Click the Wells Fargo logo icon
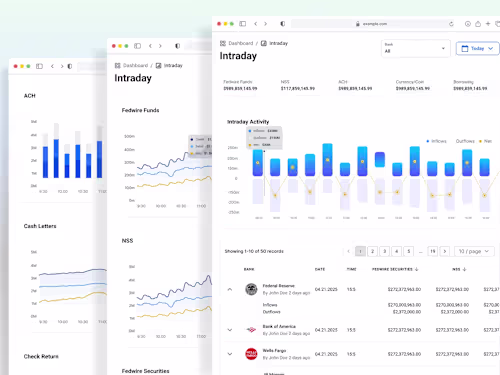The width and height of the screenshot is (500, 375). 251,354
